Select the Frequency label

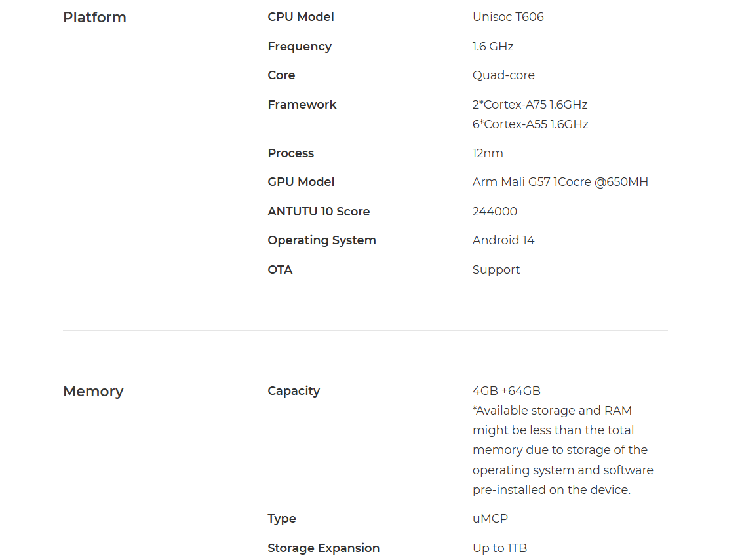tap(300, 47)
